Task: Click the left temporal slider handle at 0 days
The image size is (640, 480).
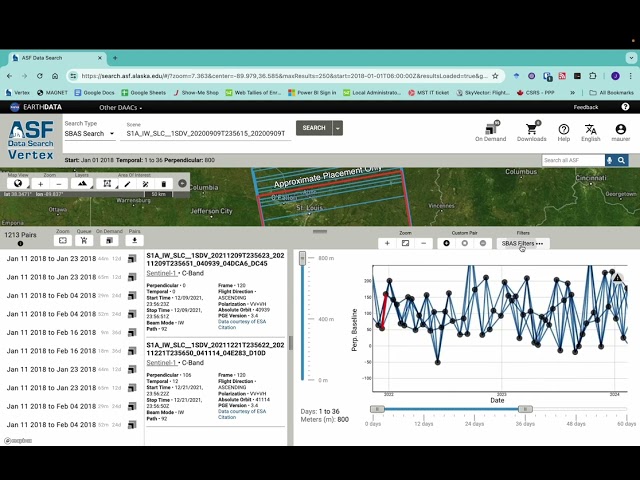Action: point(377,409)
